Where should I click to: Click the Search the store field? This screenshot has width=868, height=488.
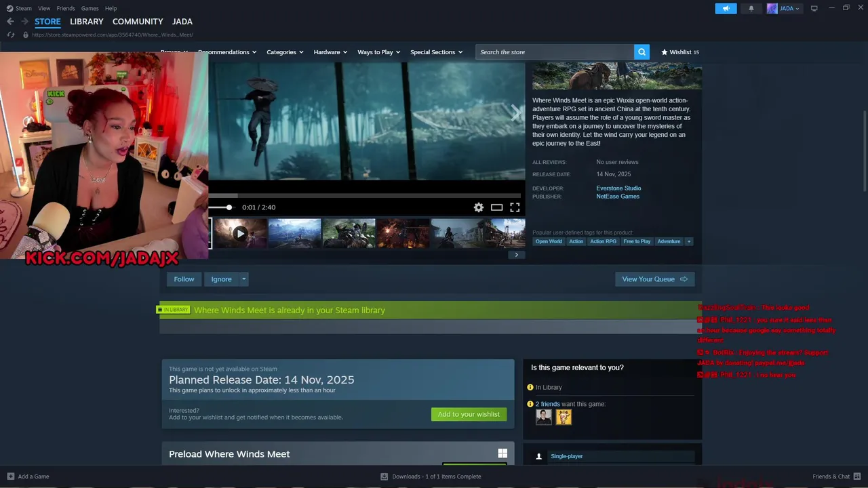point(555,52)
